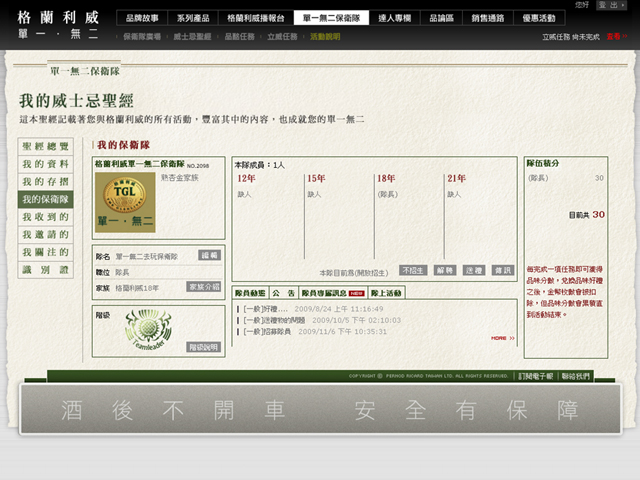Select 我的保衛隊 in the left sidebar
Screen dimensions: 640x480
tap(45, 199)
